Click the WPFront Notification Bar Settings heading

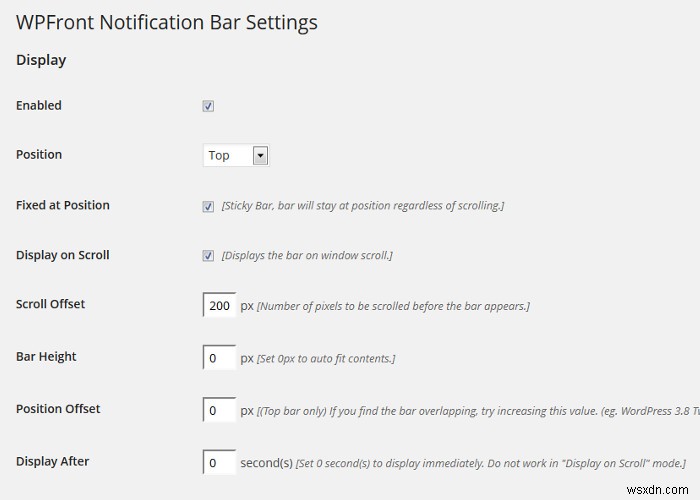click(x=167, y=21)
